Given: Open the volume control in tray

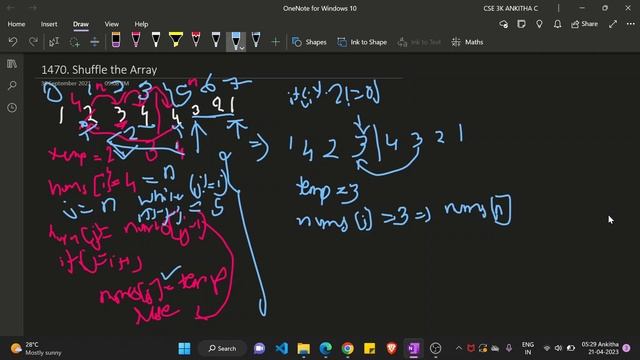Looking at the screenshot, I should [x=558, y=348].
